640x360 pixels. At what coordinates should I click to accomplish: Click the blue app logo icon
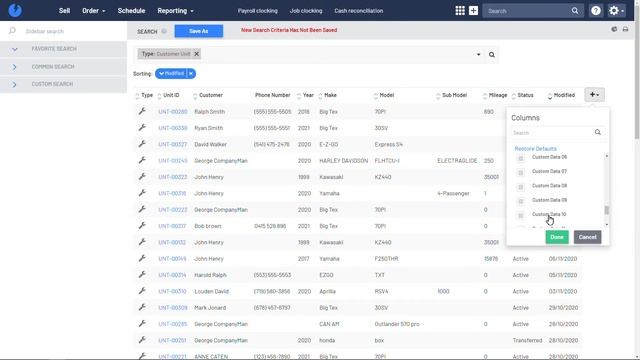[x=15, y=10]
